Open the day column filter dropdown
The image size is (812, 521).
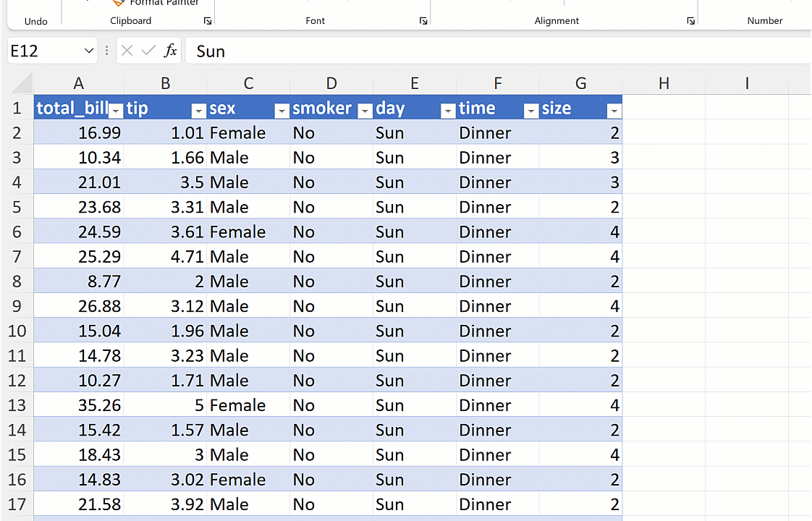click(448, 110)
